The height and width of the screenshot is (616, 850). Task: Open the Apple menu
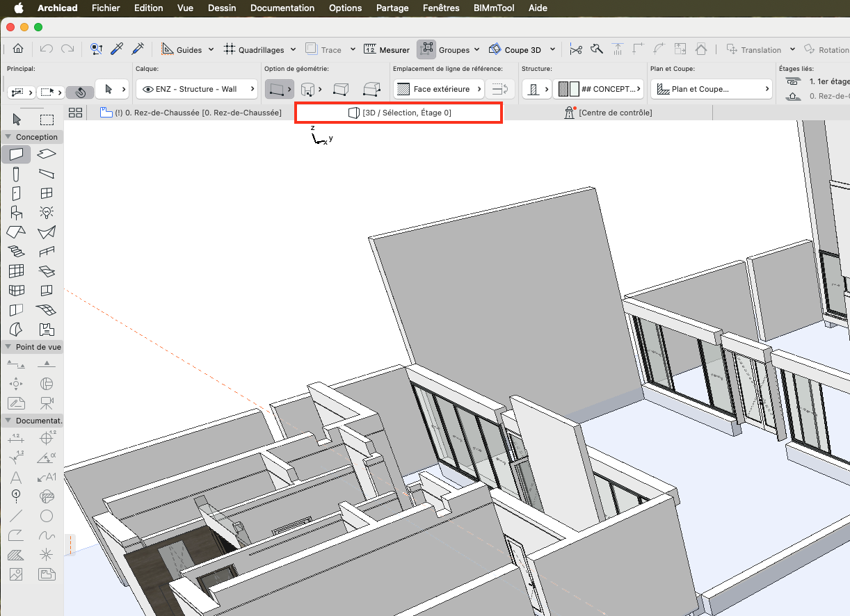19,8
